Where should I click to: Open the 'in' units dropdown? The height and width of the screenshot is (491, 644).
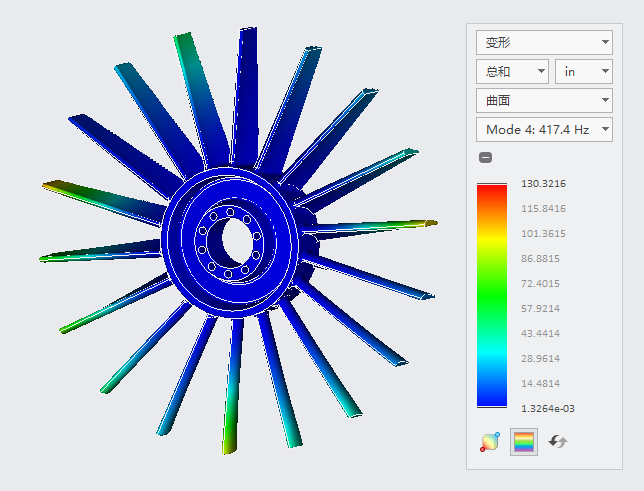[583, 71]
